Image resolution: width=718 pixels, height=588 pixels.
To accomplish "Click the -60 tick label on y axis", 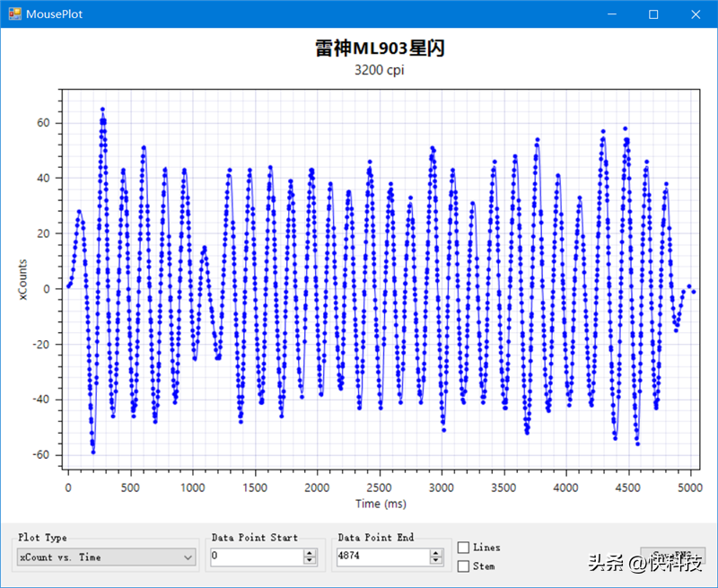I will [40, 455].
